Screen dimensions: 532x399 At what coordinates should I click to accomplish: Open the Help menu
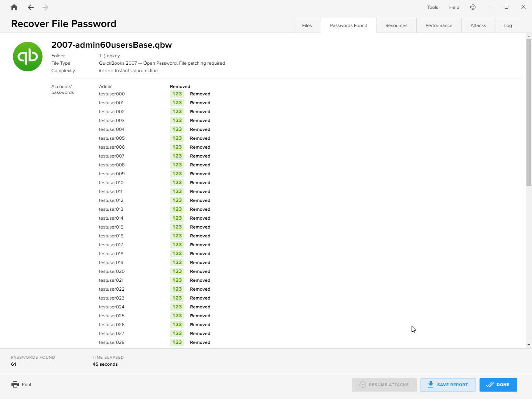pyautogui.click(x=454, y=7)
